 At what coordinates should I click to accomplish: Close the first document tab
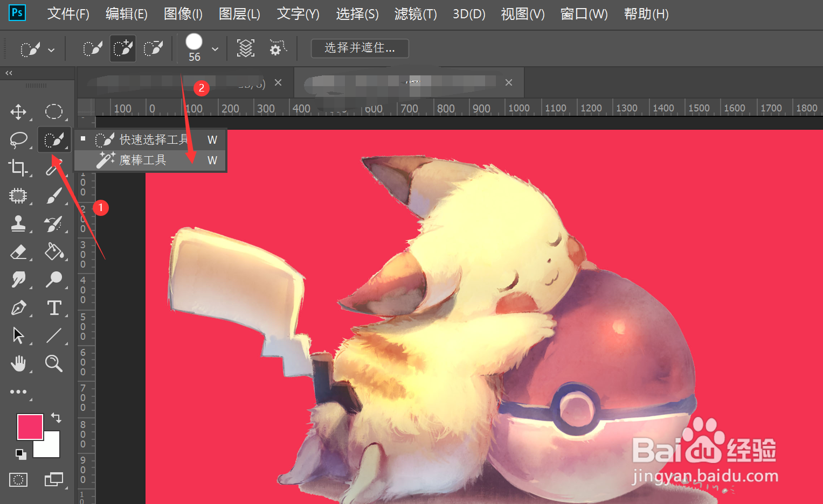coord(278,82)
